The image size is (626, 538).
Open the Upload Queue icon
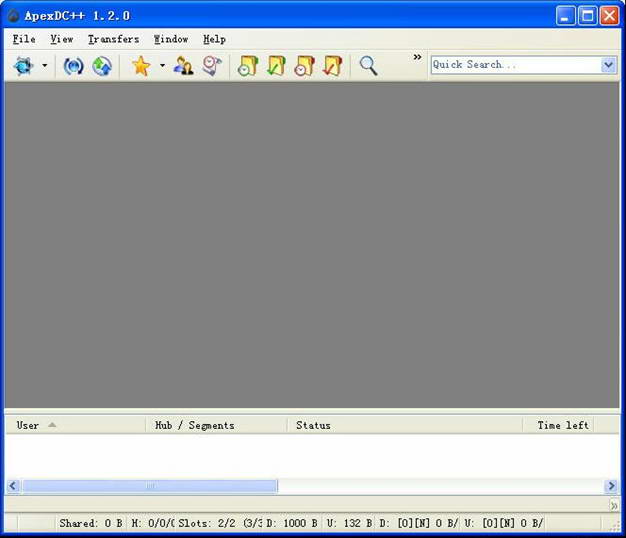(305, 66)
